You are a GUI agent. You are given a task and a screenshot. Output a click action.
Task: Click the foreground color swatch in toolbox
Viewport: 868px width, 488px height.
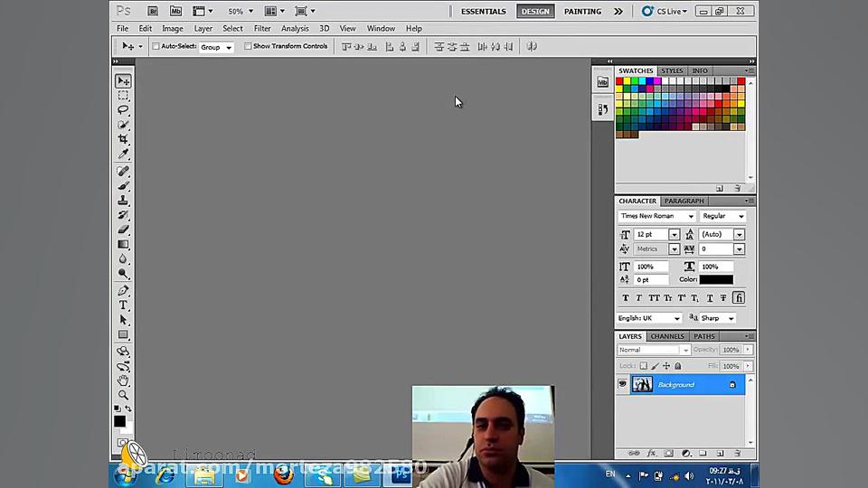(x=119, y=421)
